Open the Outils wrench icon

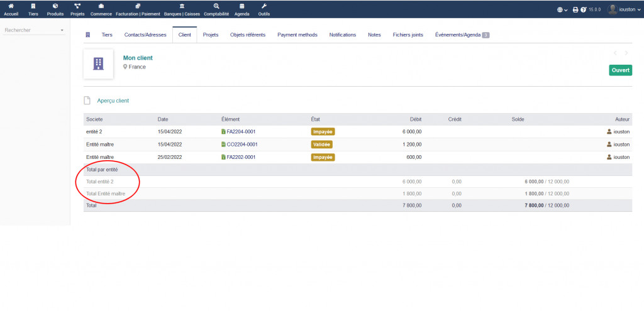pos(264,6)
